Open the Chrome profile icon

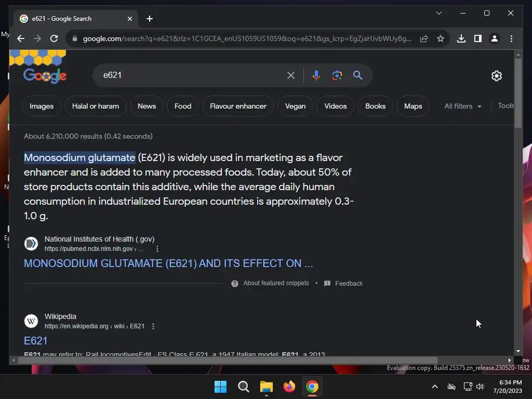click(x=495, y=38)
